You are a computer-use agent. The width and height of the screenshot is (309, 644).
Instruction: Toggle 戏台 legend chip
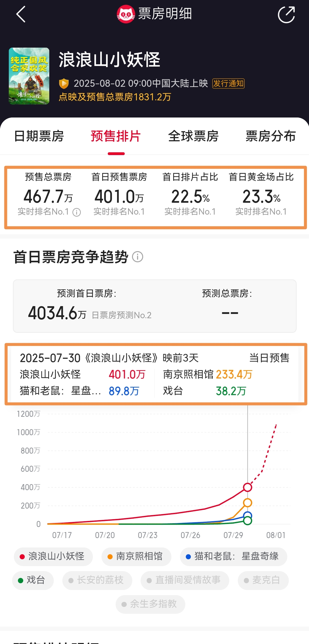[x=33, y=580]
